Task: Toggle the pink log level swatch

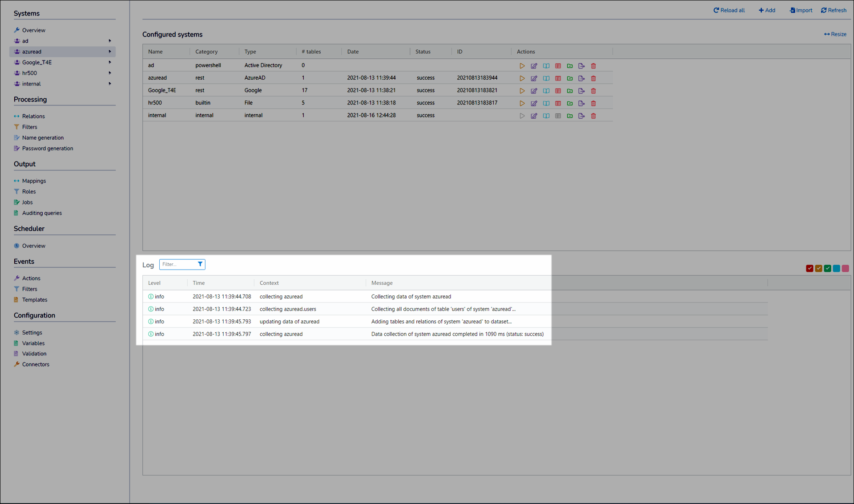Action: (845, 268)
